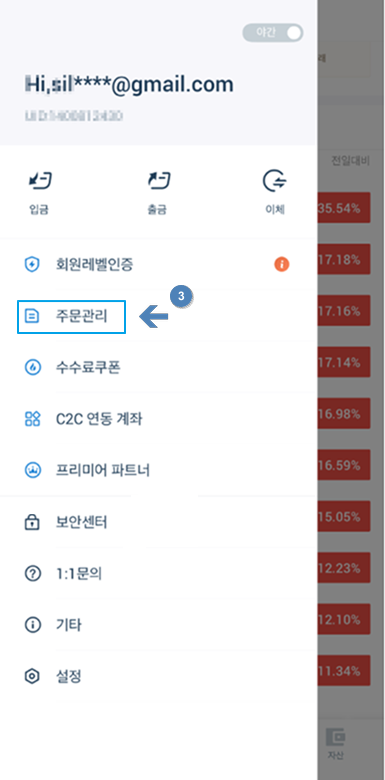Click the 11.34% change badge
385x780 pixels.
click(x=343, y=671)
